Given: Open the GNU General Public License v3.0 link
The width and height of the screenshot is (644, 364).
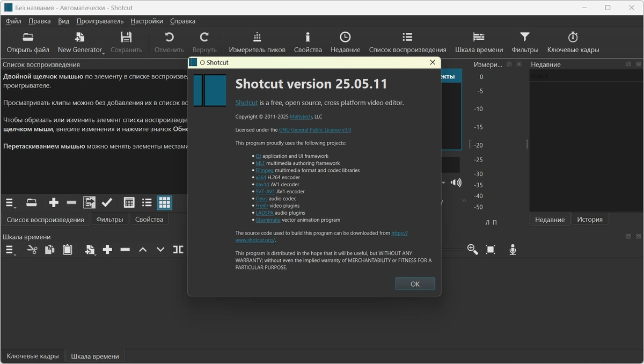Looking at the screenshot, I should pos(315,130).
